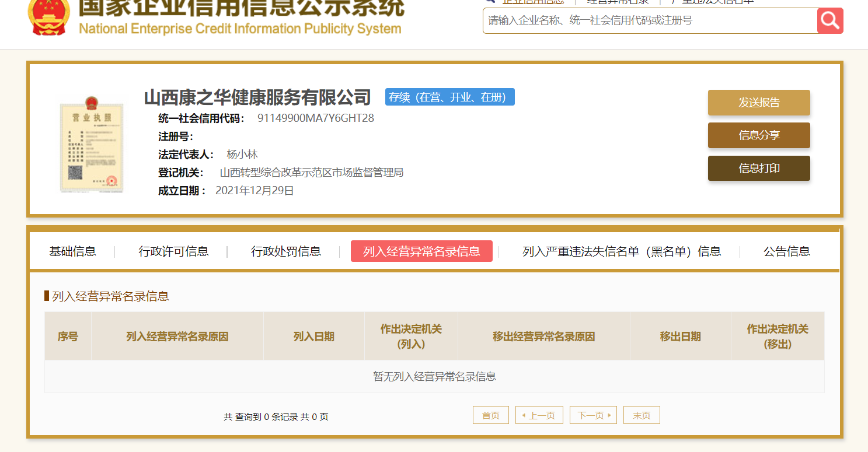Screen dimensions: 868x452
Task: Click legal representative name 杨小林
Action: pos(242,155)
